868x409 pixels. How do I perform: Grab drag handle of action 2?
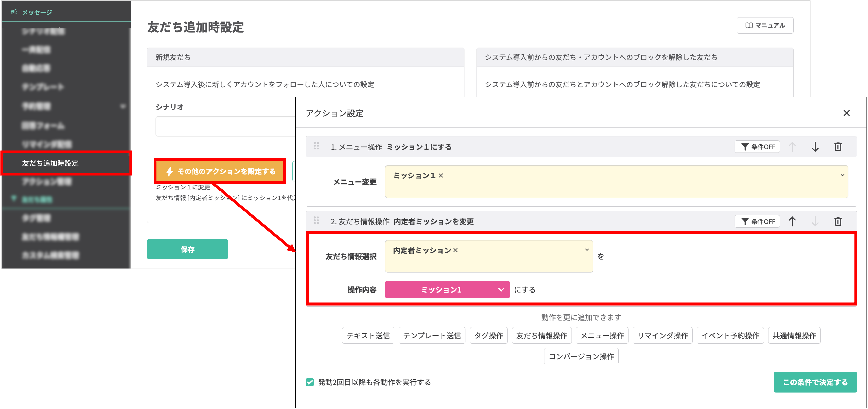[x=316, y=221]
